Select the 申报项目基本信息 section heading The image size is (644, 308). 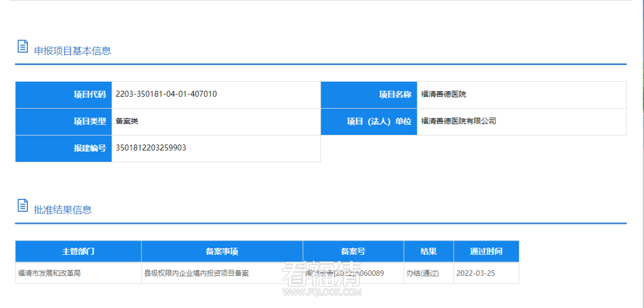pyautogui.click(x=72, y=51)
